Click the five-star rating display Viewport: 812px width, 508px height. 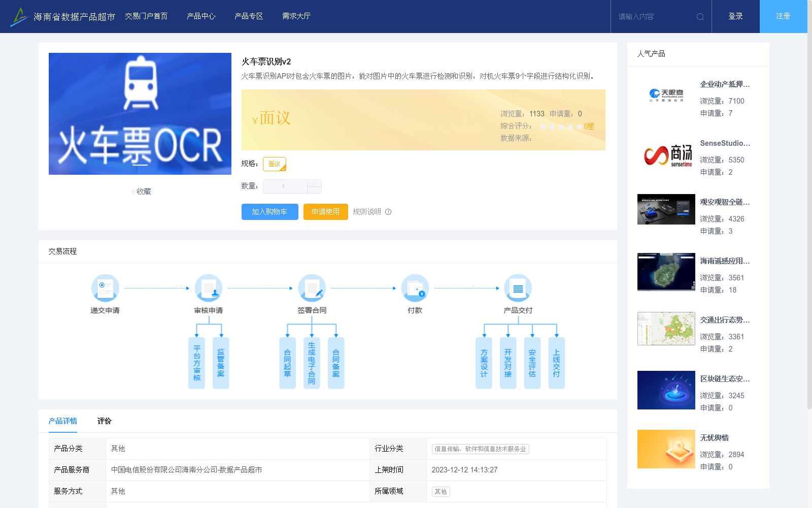(561, 126)
